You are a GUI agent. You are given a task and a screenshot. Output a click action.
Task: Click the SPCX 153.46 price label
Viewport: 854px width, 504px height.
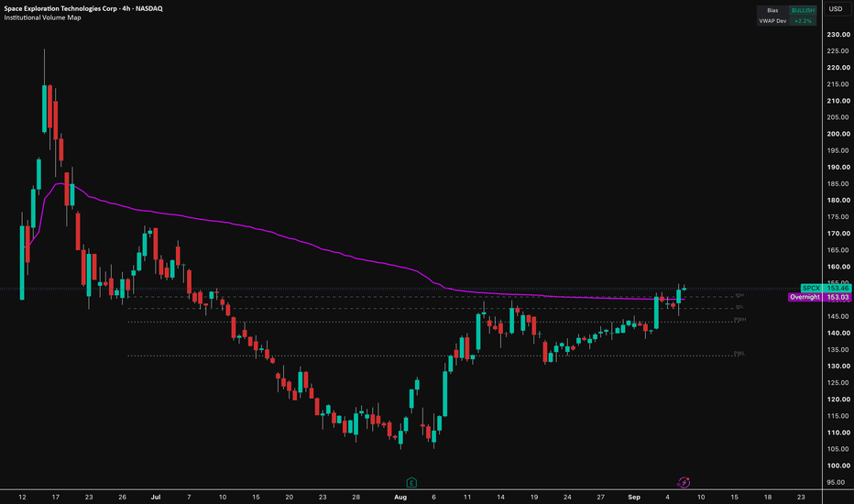[x=826, y=288]
